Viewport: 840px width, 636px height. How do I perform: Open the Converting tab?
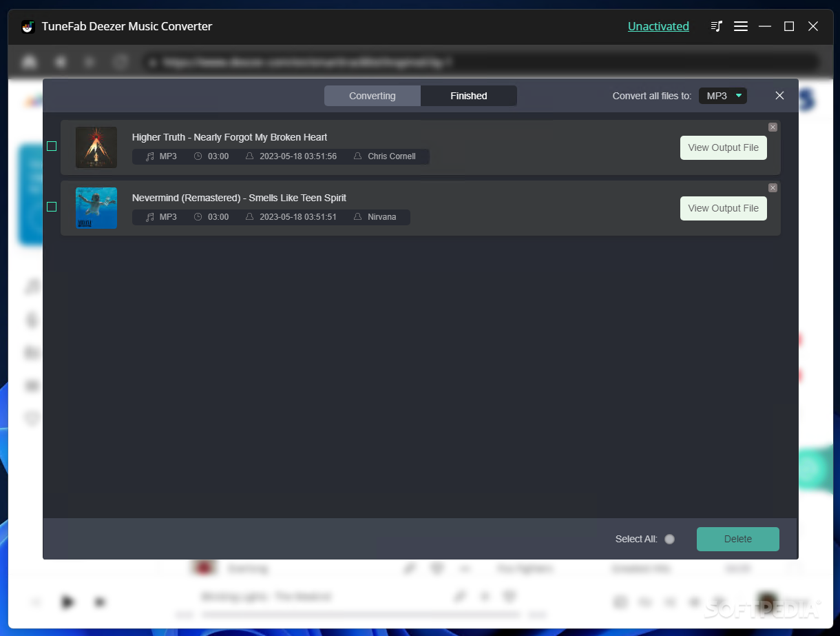click(372, 96)
